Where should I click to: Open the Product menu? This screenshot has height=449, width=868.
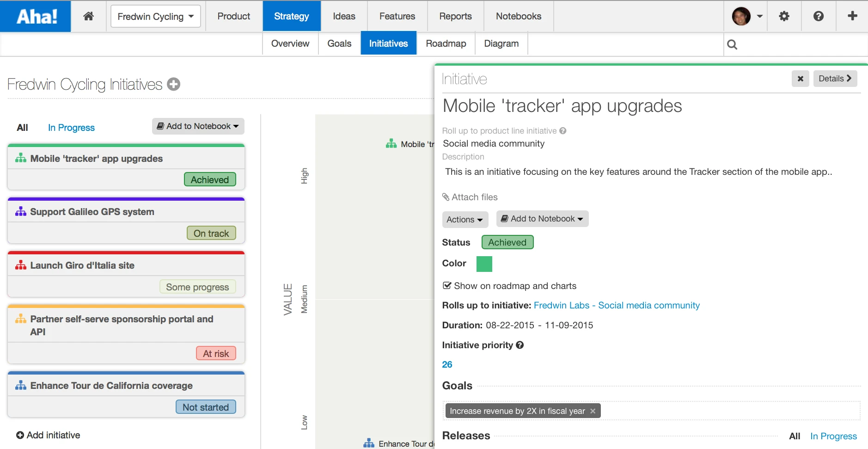pyautogui.click(x=234, y=16)
